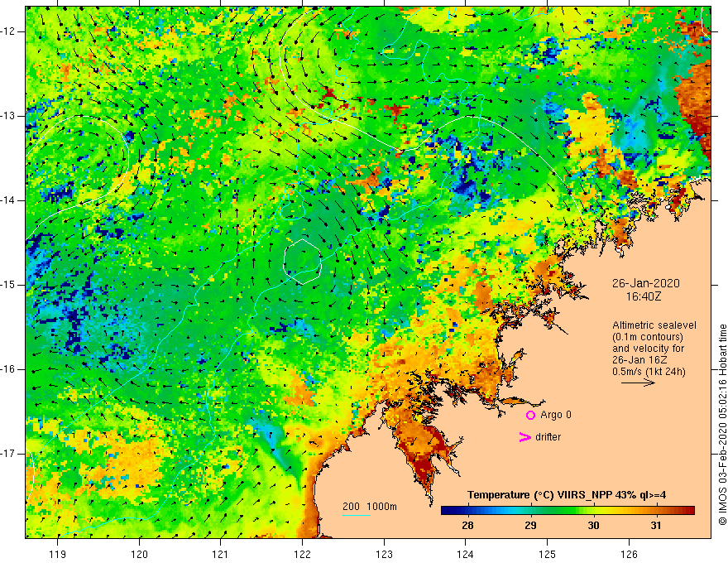This screenshot has height=563, width=728.
Task: Click '0.5m/s (1kt 24h)' text
Action: click(649, 372)
